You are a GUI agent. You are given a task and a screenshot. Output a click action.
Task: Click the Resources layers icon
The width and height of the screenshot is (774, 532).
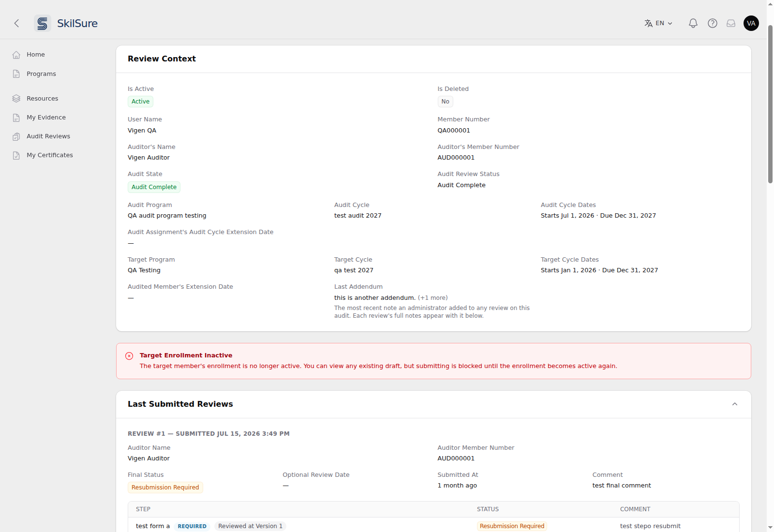[16, 99]
